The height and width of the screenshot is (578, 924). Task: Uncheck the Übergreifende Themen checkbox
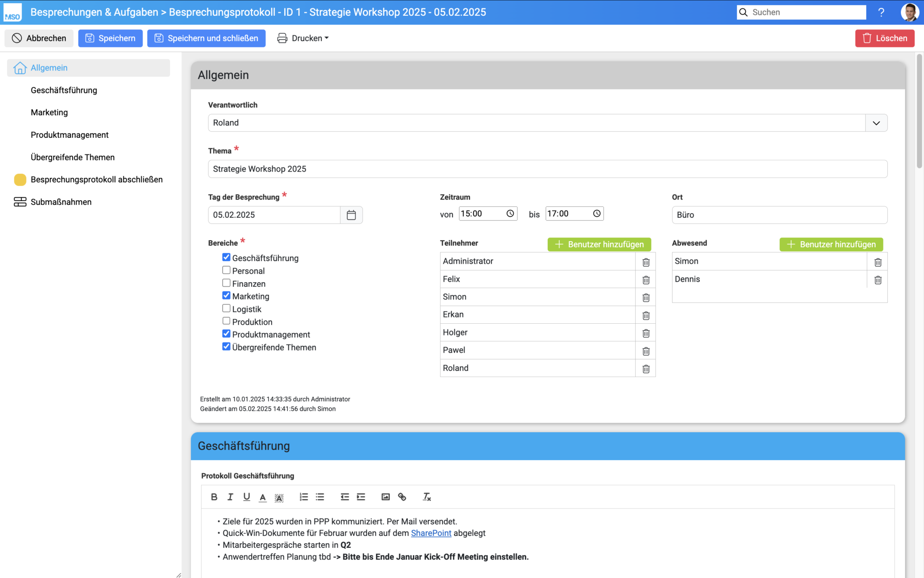(x=226, y=346)
